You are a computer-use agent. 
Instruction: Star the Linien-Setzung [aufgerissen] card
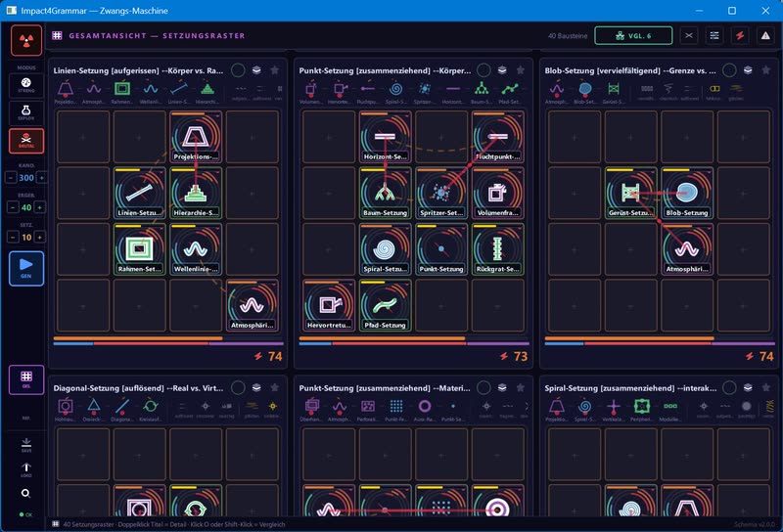tap(275, 70)
